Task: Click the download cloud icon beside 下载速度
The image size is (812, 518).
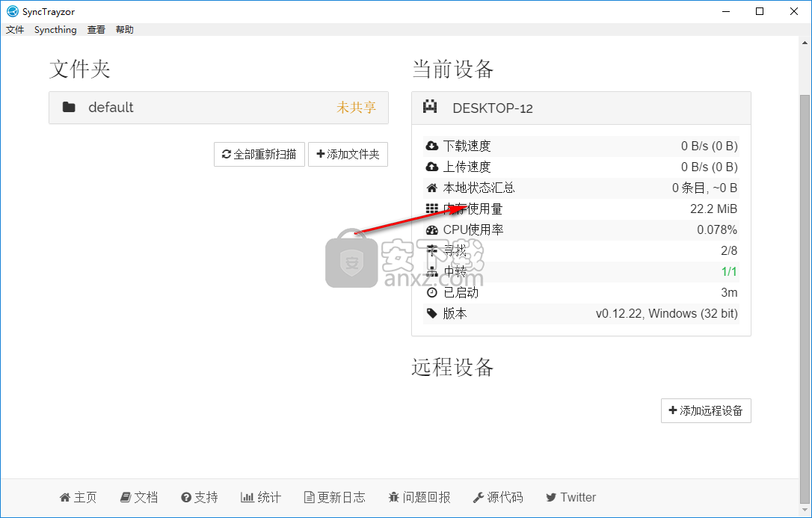Action: (432, 147)
